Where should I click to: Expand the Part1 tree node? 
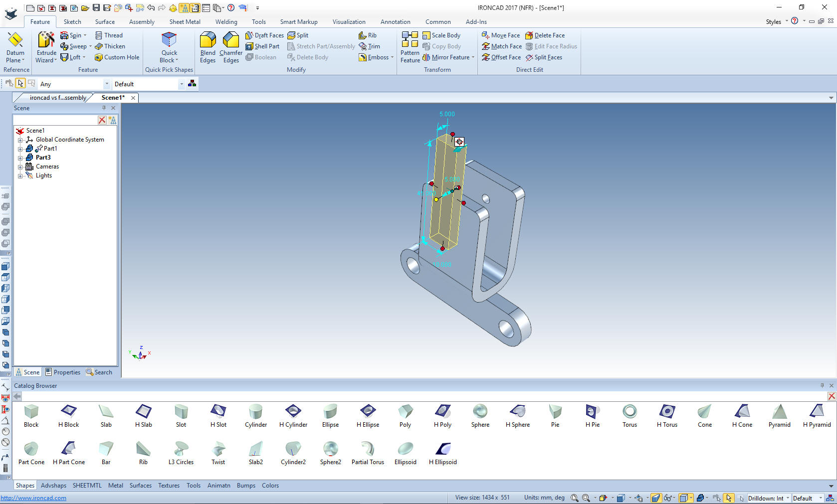coord(20,149)
